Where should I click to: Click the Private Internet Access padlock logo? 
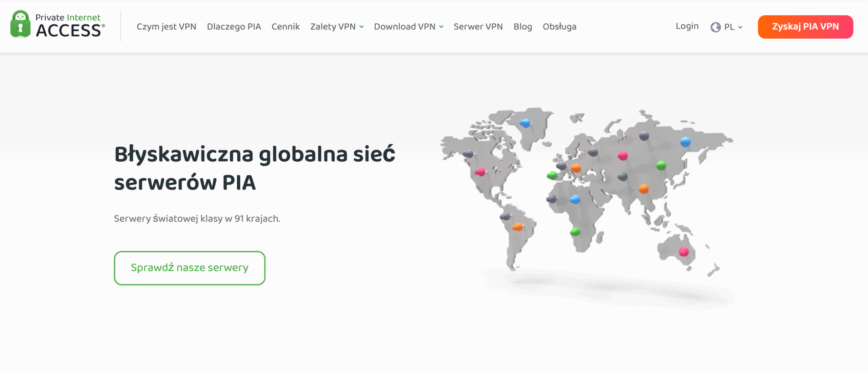20,24
